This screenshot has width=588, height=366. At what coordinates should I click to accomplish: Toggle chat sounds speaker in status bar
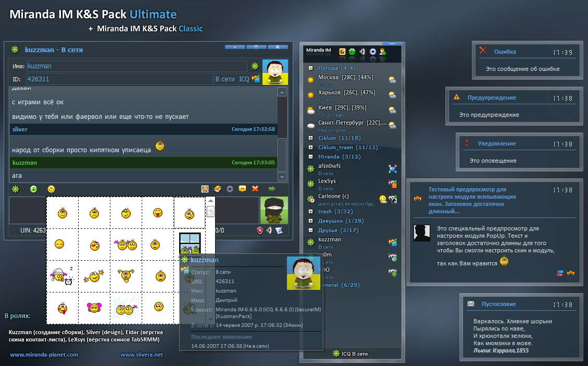point(269,230)
